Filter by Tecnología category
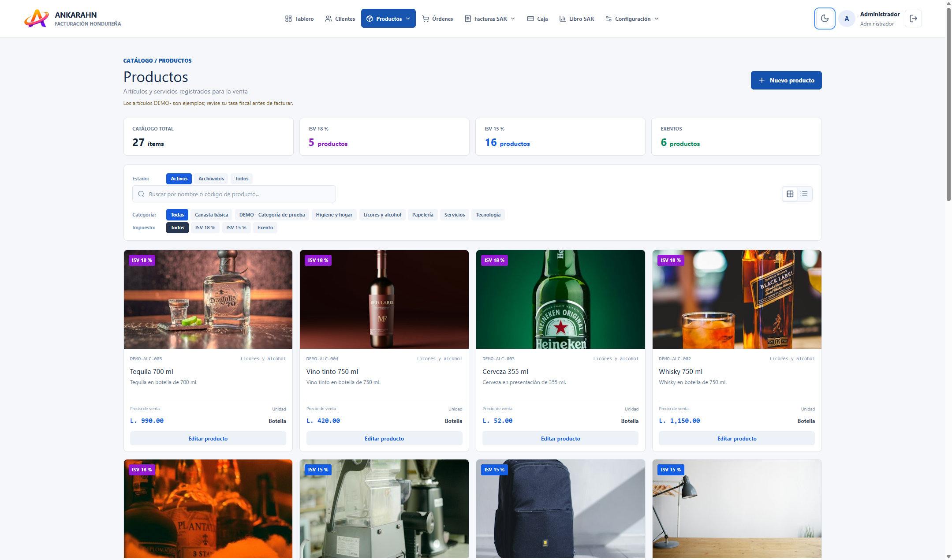 point(488,215)
